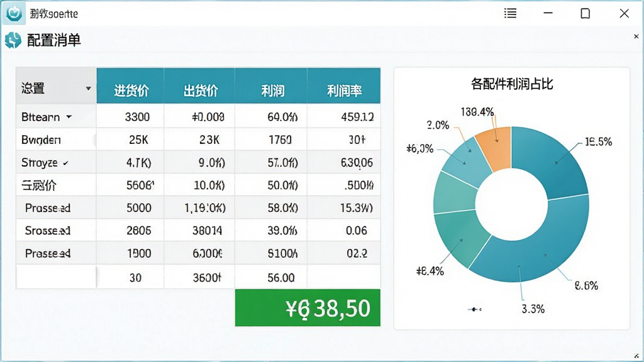This screenshot has height=362, width=644.
Task: Click the 1760 profit cell
Action: 271,140
